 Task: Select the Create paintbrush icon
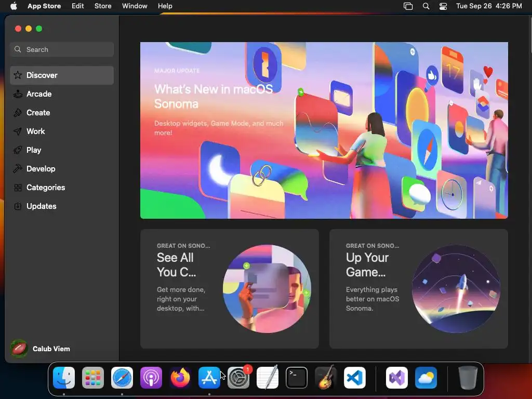18,113
